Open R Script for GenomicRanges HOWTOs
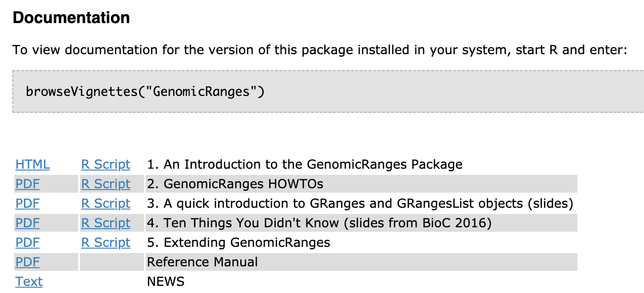This screenshot has height=293, width=644. coord(106,184)
